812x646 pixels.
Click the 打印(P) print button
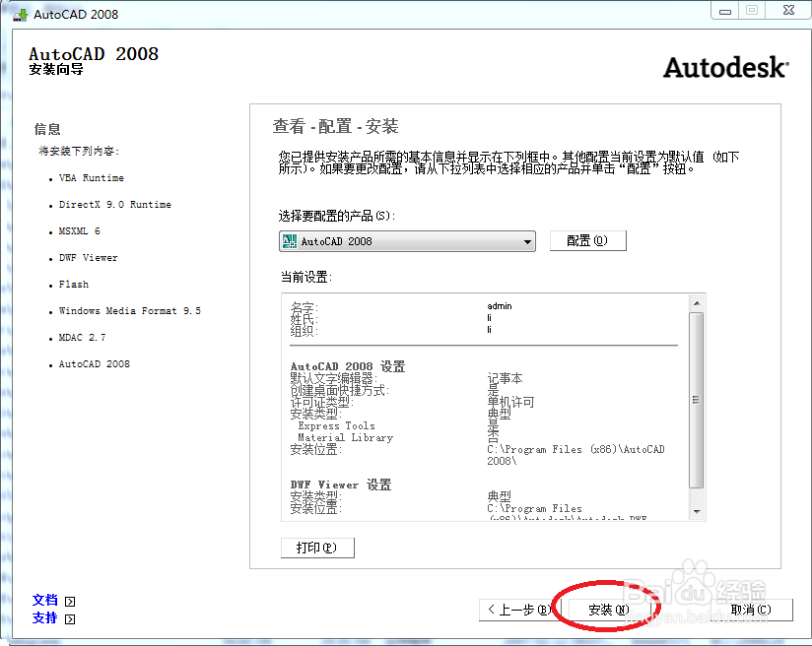pos(317,548)
